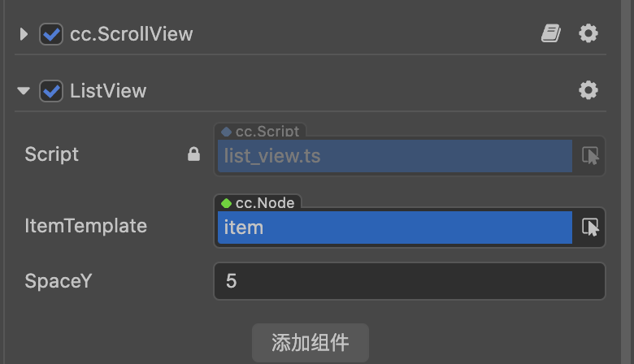This screenshot has height=364, width=634.
Task: Open ListView component gear menu
Action: [x=588, y=90]
